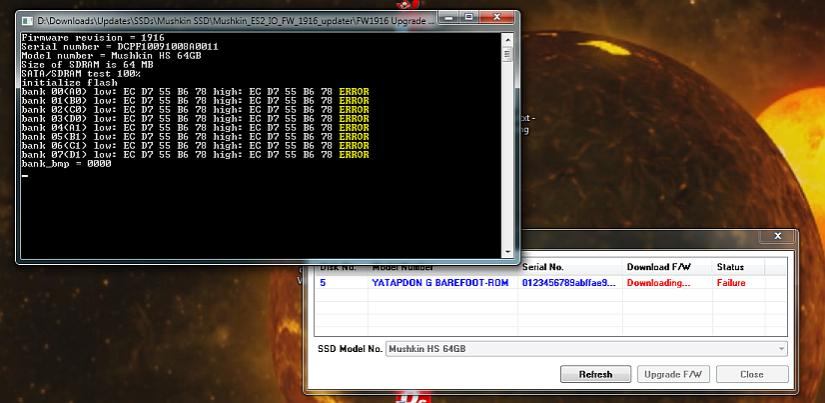
Task: Click the console window system menu icon
Action: click(27, 21)
